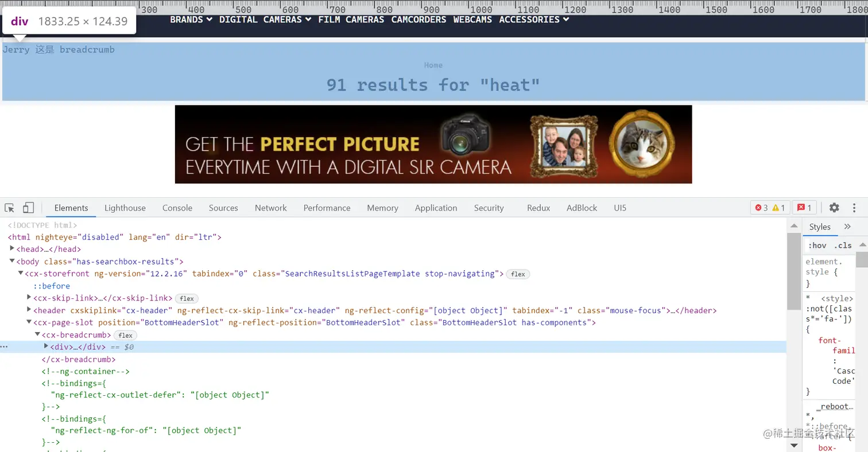Toggle the .cls class editor button
The height and width of the screenshot is (452, 868).
click(x=843, y=246)
